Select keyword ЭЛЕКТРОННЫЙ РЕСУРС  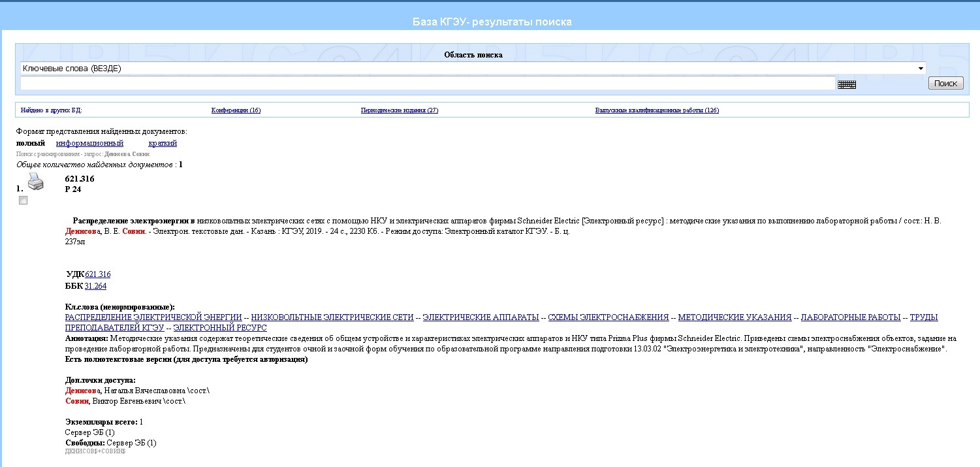220,328
